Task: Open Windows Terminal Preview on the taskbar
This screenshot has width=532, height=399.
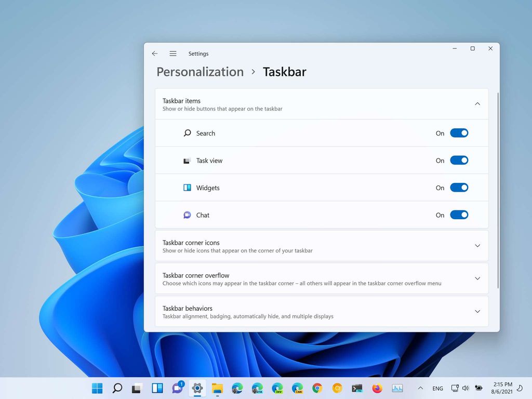Action: [356, 388]
